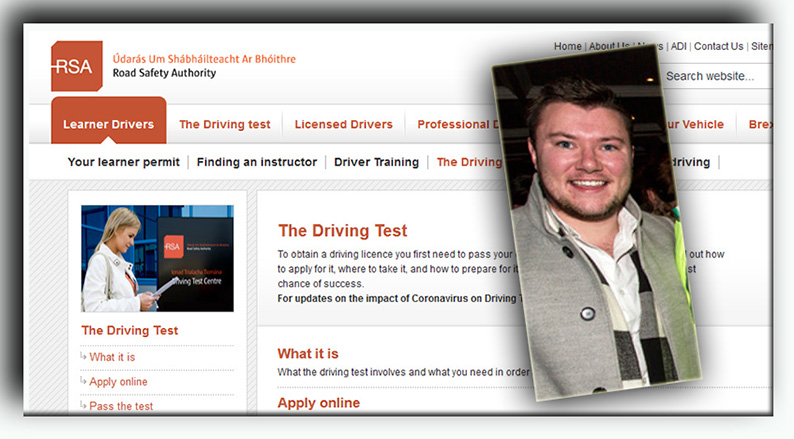The image size is (794, 439).
Task: Open The Driving test tab
Action: [225, 125]
